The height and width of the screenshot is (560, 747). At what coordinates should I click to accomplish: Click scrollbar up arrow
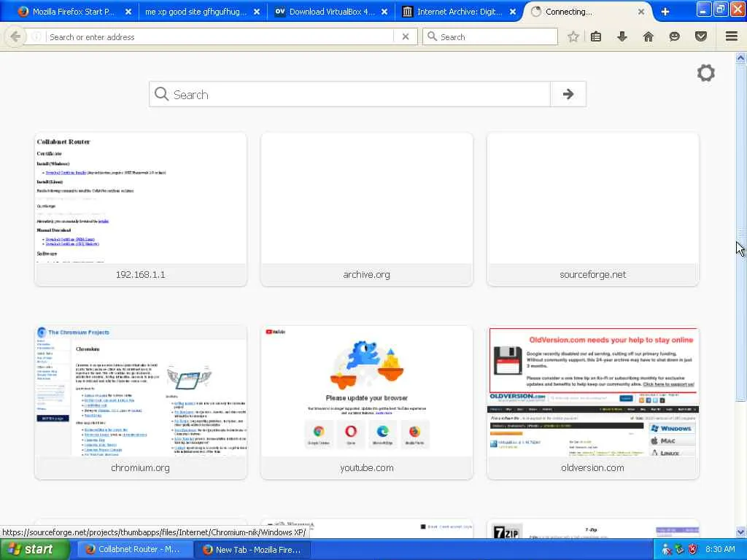(740, 58)
